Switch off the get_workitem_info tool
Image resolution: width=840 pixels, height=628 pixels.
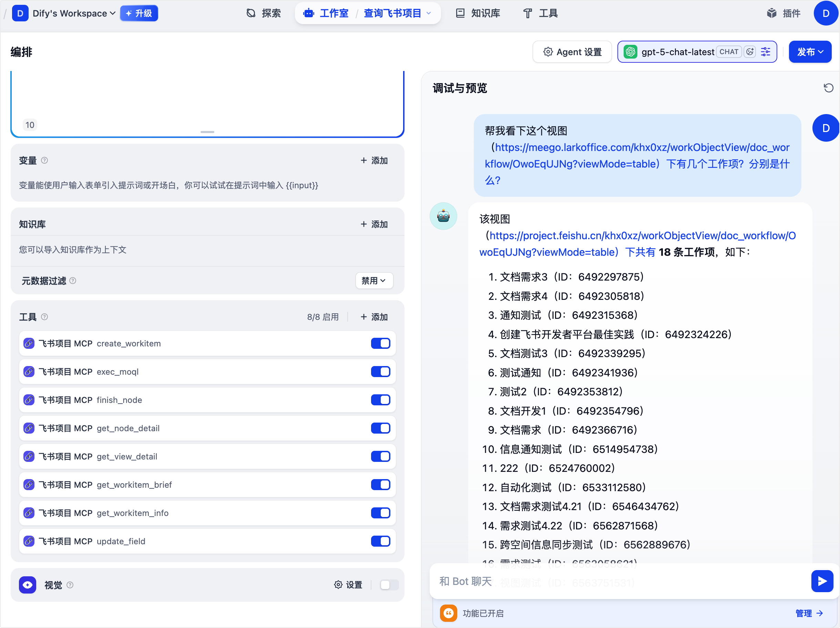pyautogui.click(x=380, y=513)
